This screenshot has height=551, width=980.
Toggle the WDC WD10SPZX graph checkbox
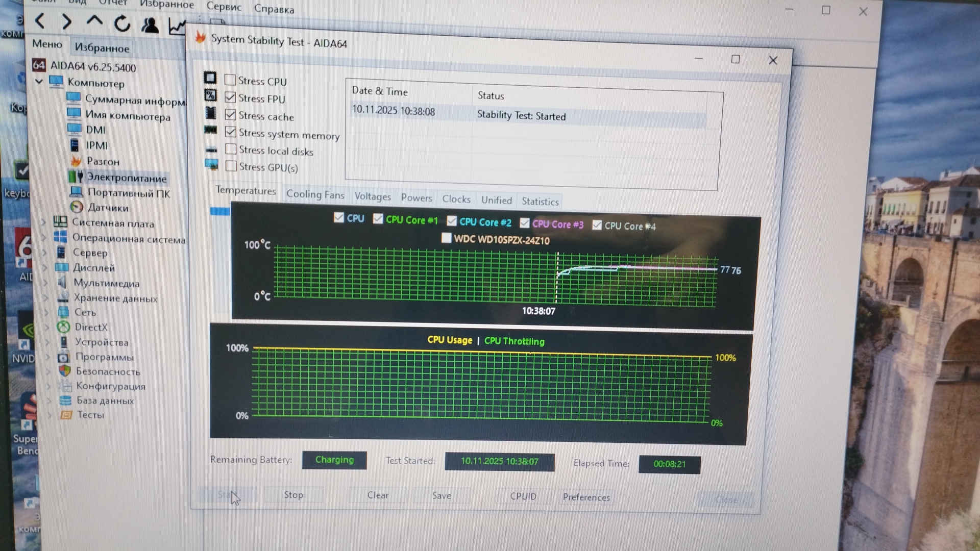pos(447,238)
